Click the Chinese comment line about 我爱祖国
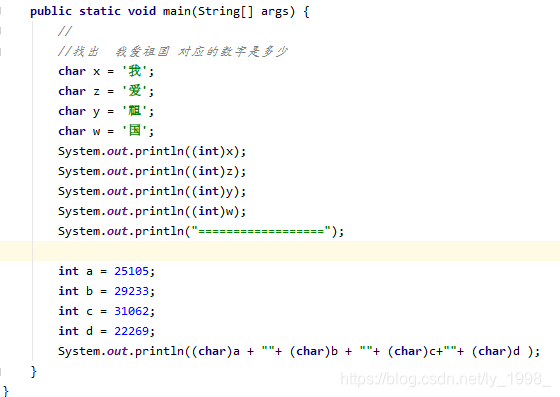This screenshot has height=397, width=560. click(x=173, y=51)
